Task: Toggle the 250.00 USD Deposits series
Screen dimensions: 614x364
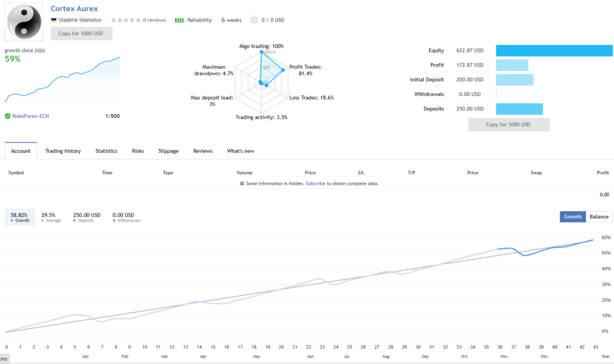Action: (x=86, y=218)
